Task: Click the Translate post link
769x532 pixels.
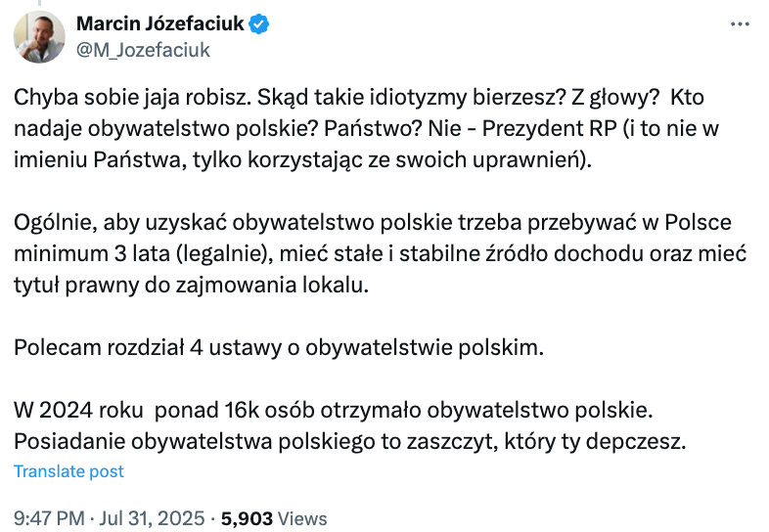Action: [x=68, y=471]
